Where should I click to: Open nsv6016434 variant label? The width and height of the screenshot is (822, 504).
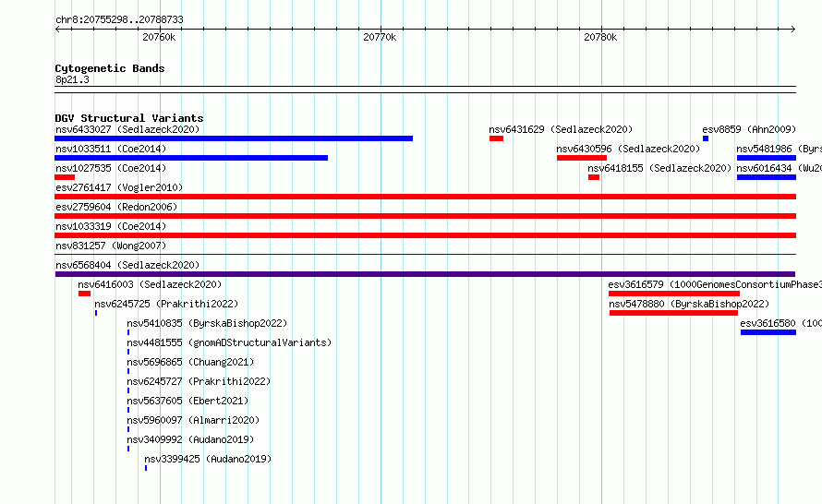779,168
